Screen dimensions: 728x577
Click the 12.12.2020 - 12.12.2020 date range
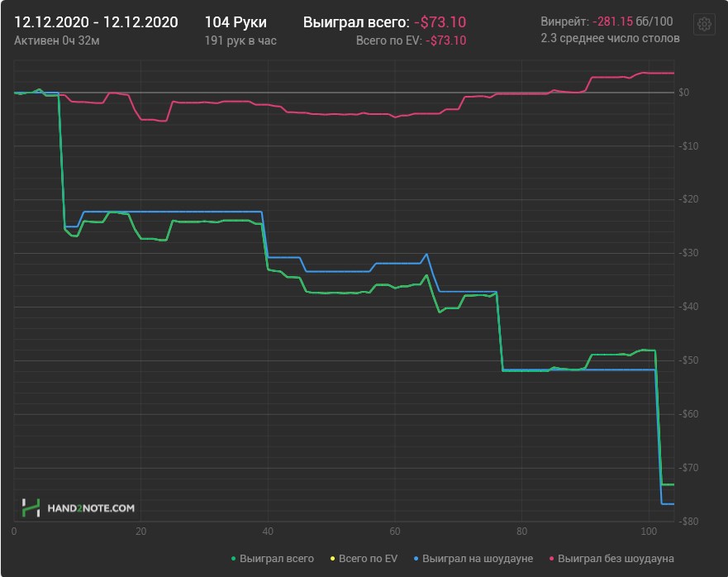coord(96,22)
